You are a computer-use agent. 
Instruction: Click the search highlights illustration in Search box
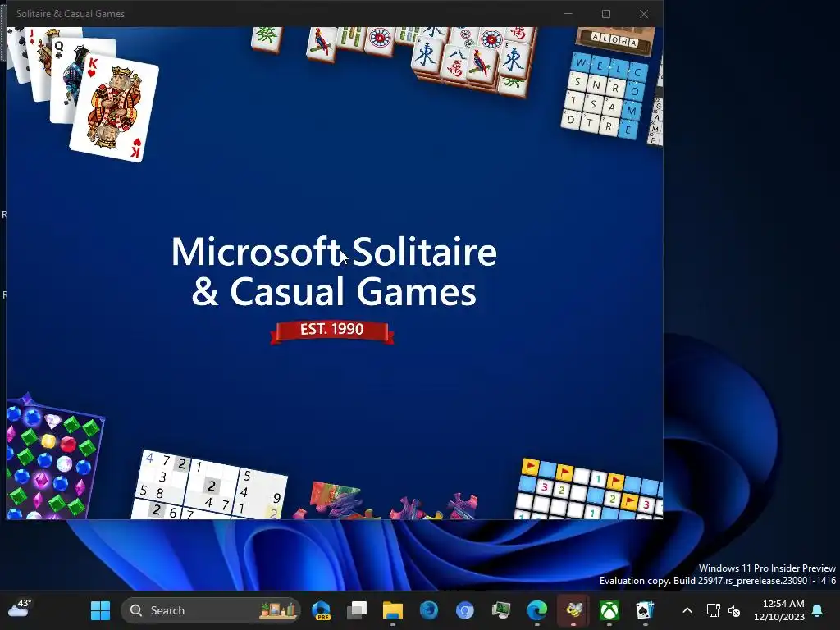coord(277,609)
